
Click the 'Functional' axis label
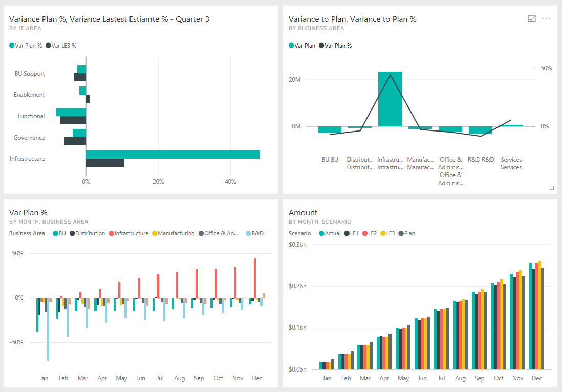tap(31, 116)
